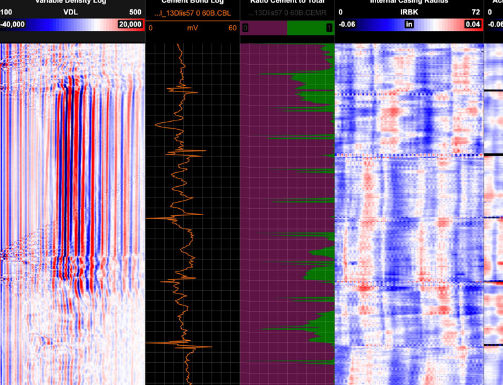Click the 20,000 VDL scale maximum value
503x385 pixels.
coord(130,24)
